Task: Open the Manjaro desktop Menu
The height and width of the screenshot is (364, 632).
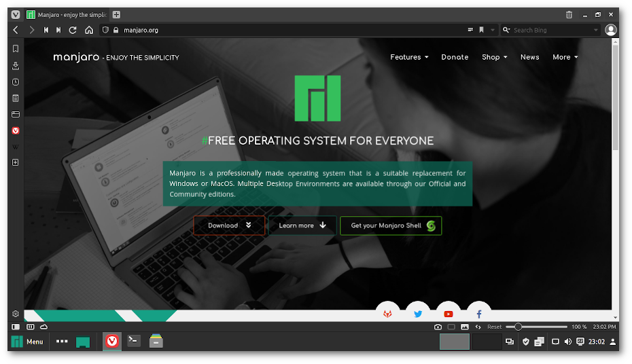Action: (27, 342)
